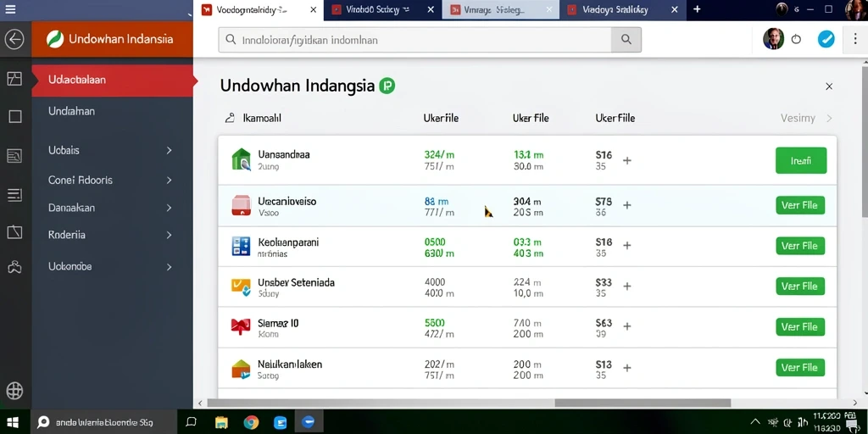Select the Udiacbalaan sidebar item
This screenshot has height=434, width=868.
pyautogui.click(x=113, y=80)
